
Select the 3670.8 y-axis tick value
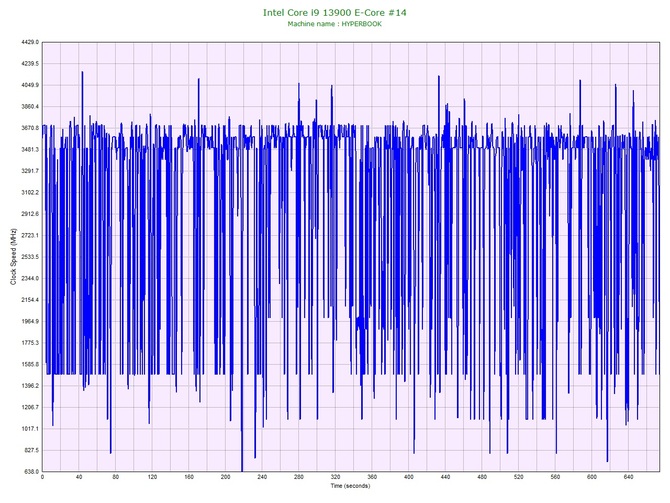29,128
